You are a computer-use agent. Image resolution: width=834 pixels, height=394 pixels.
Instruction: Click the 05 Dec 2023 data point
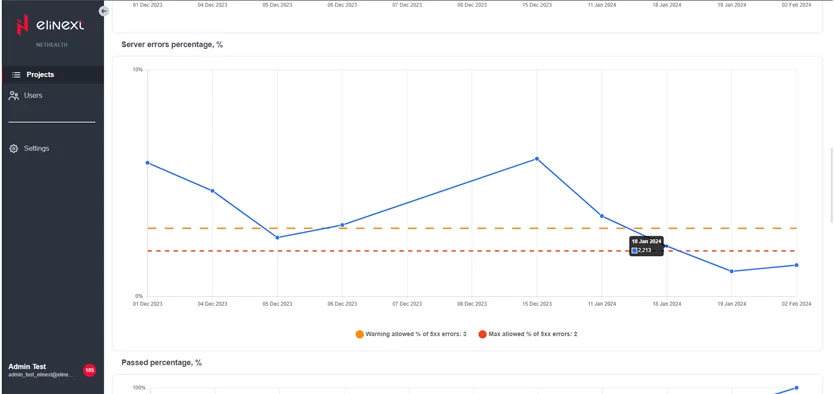pos(277,238)
